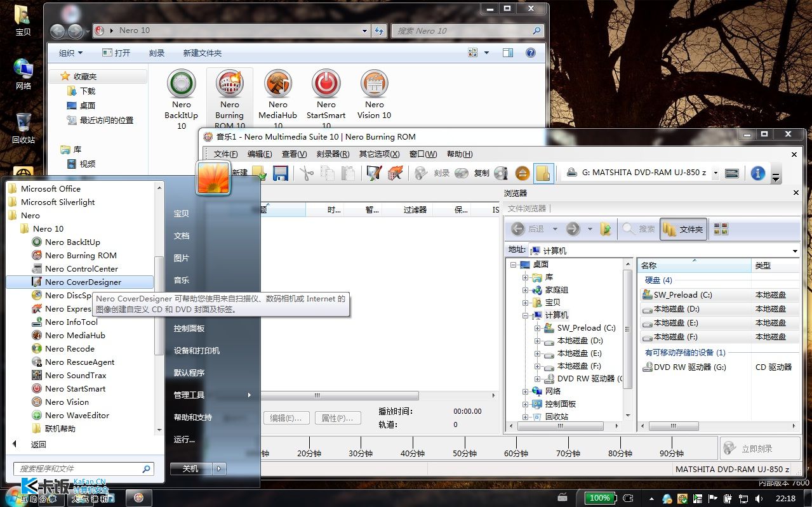812x507 pixels.
Task: Open the 帮助(H) menu in Nero
Action: click(460, 154)
